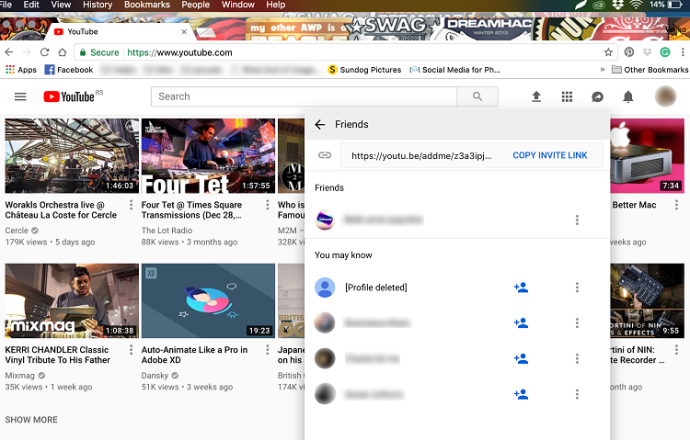Reload the page
This screenshot has width=690, height=440.
pyautogui.click(x=44, y=52)
